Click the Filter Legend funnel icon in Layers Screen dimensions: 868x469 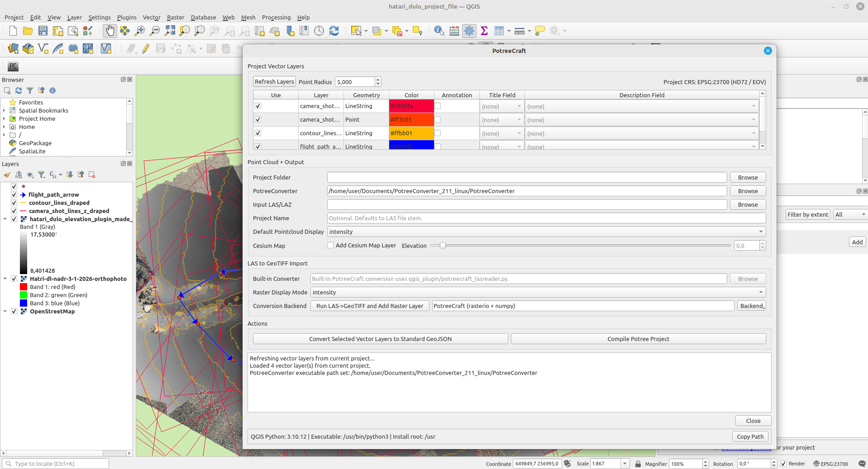(41, 175)
